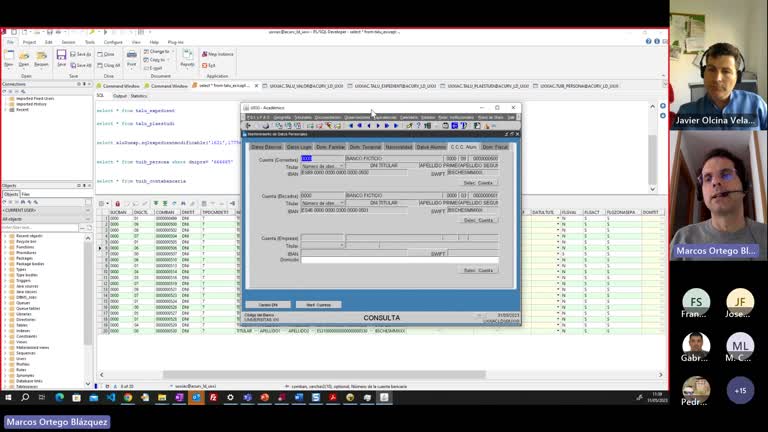Open the Dom. Fiscal tab

(x=495, y=147)
